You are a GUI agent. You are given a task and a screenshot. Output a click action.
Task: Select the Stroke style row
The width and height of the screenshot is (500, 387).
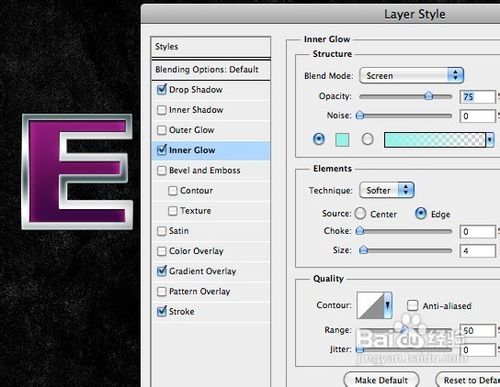(x=211, y=312)
